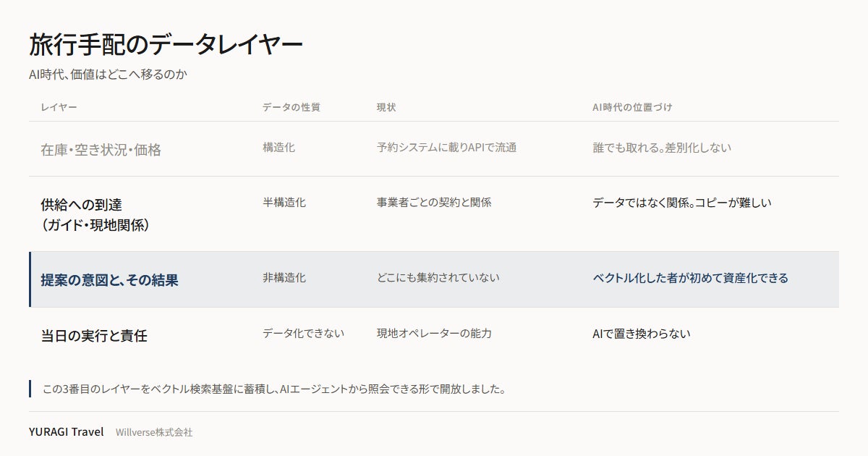Click 予約システムに載りAPIで流通 text
Viewport: 868px width, 456px height.
click(x=446, y=147)
